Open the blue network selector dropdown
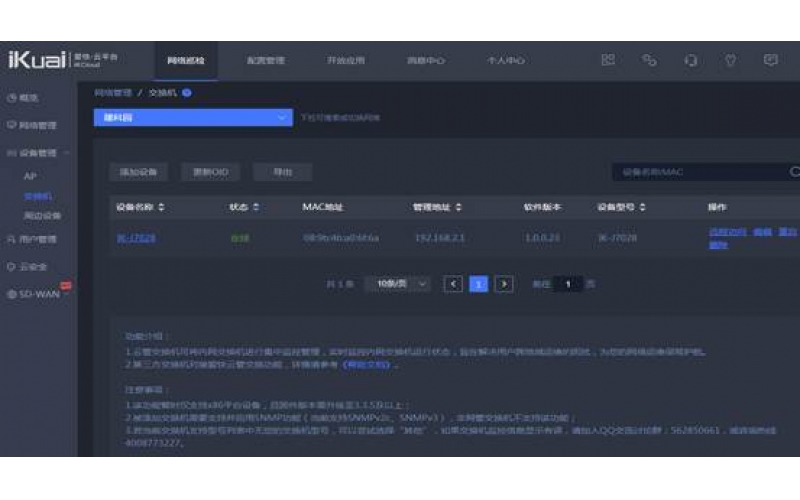800x500 pixels. [x=193, y=118]
